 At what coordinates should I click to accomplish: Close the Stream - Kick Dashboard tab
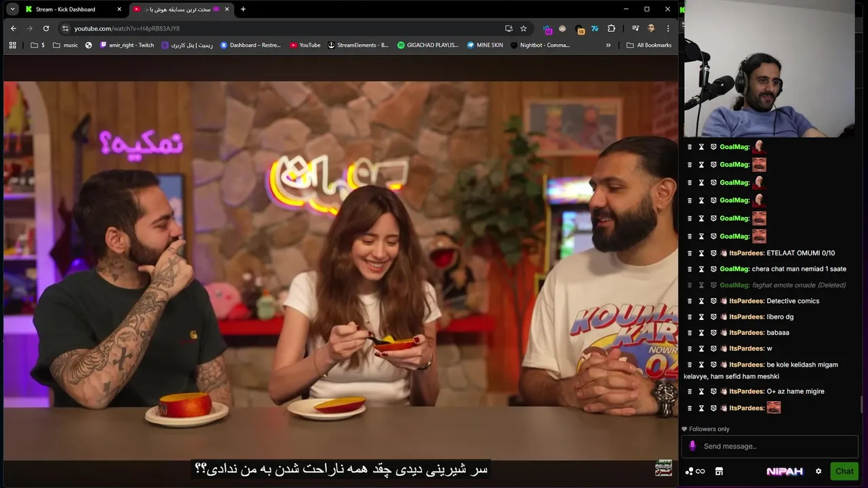(119, 9)
